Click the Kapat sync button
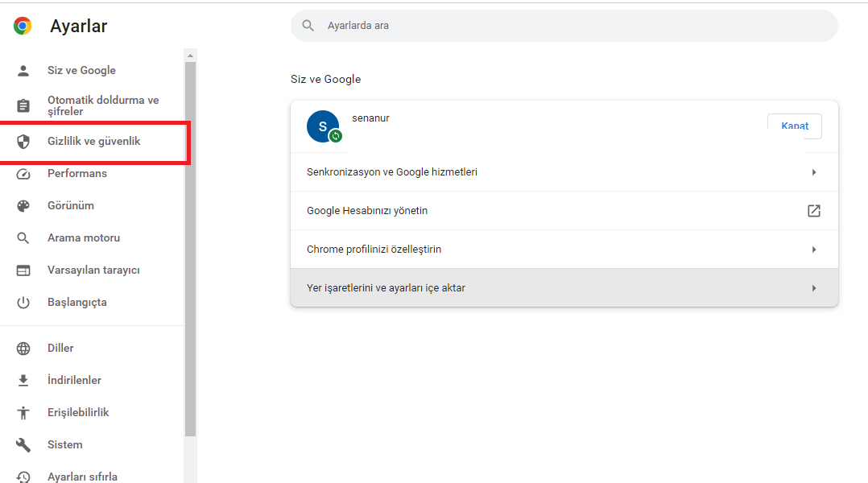This screenshot has height=483, width=868. click(x=795, y=126)
